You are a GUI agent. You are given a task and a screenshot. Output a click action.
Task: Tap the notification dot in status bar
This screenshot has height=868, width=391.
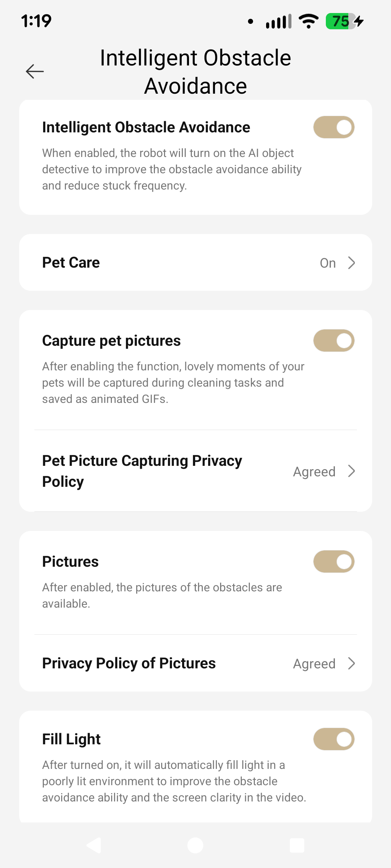coord(250,22)
